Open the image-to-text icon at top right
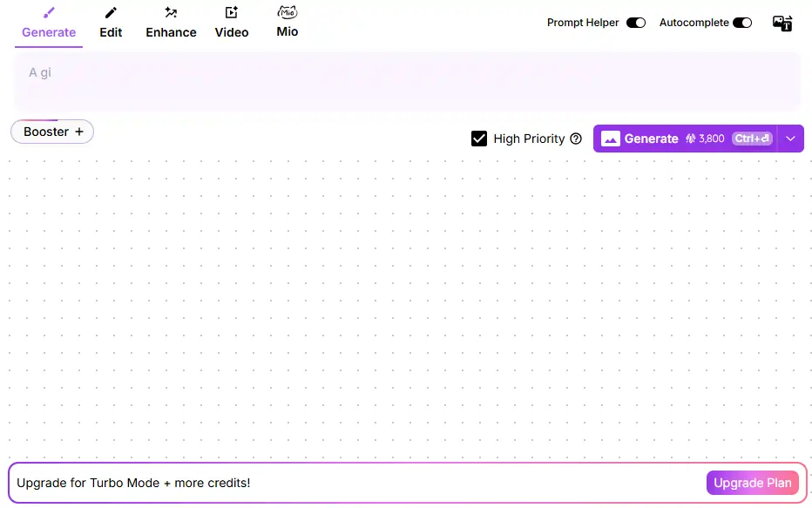812x508 pixels. [782, 24]
